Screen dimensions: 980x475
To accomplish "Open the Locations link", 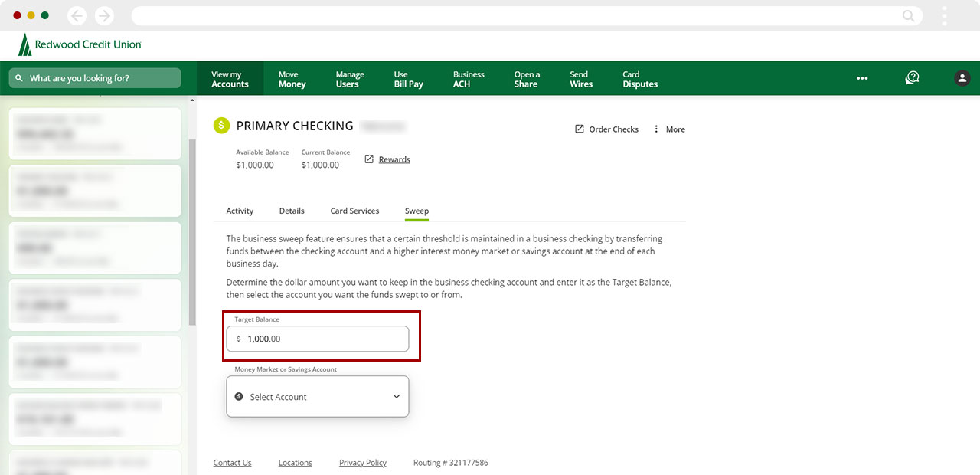I will pyautogui.click(x=295, y=463).
